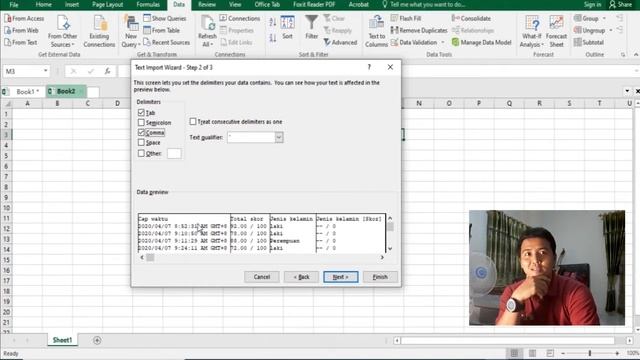Switch to the Insert ribbon tab

[x=72, y=4]
